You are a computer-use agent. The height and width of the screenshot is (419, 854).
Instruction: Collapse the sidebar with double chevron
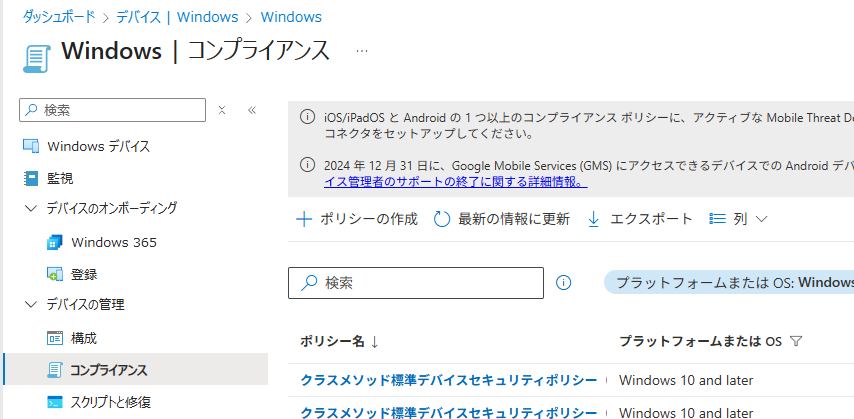pyautogui.click(x=252, y=110)
